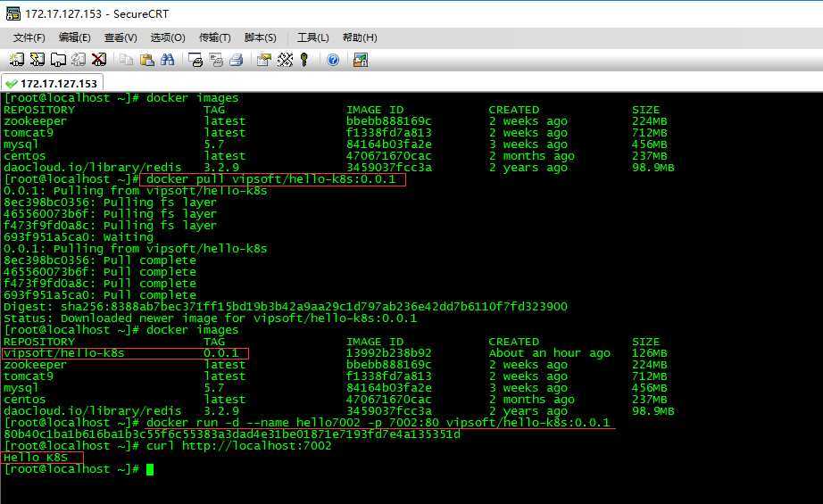Image resolution: width=823 pixels, height=504 pixels.
Task: Click '693f951a5ca0: Waiting' line
Action: (79, 237)
